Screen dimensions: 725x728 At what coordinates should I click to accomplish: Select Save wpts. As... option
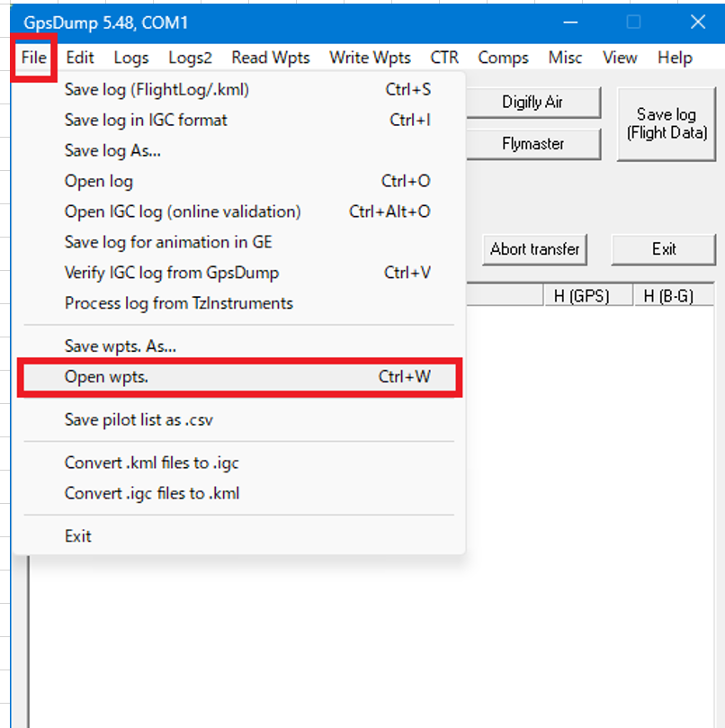click(121, 346)
